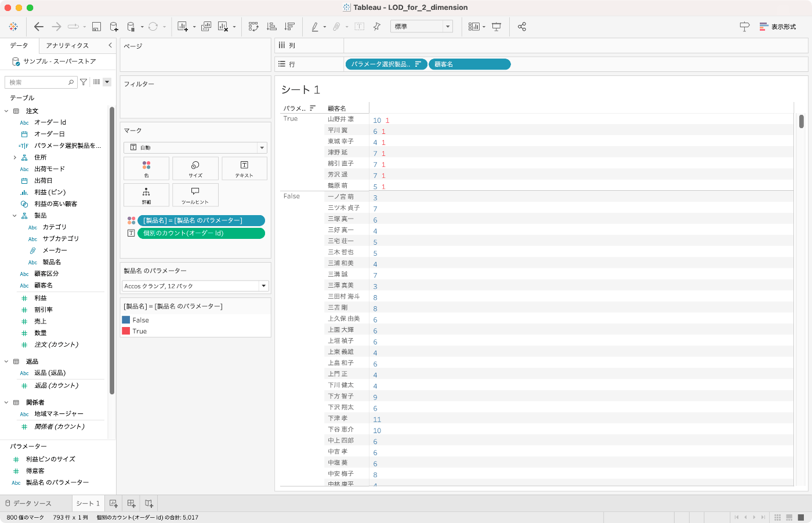Click the show/hide cards icon
The width and height of the screenshot is (812, 523).
[474, 27]
